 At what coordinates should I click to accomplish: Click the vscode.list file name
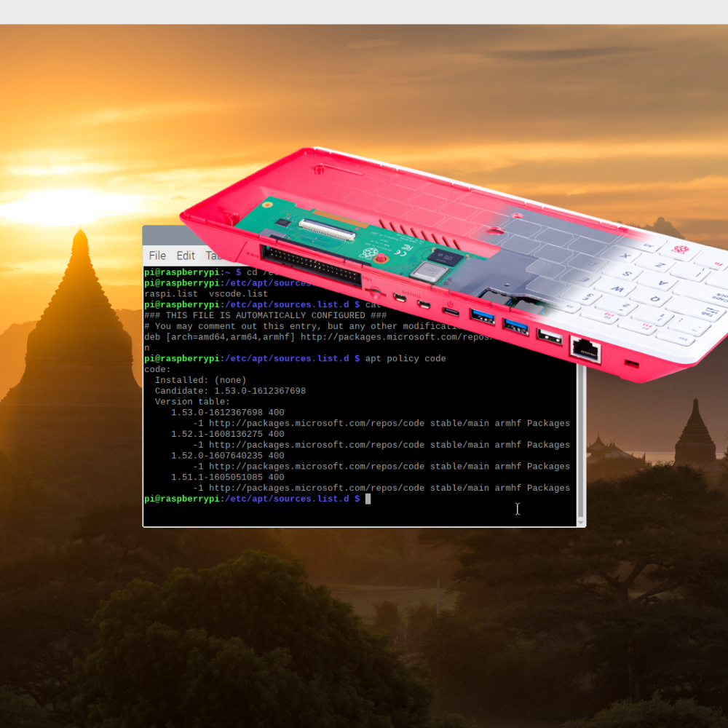238,293
